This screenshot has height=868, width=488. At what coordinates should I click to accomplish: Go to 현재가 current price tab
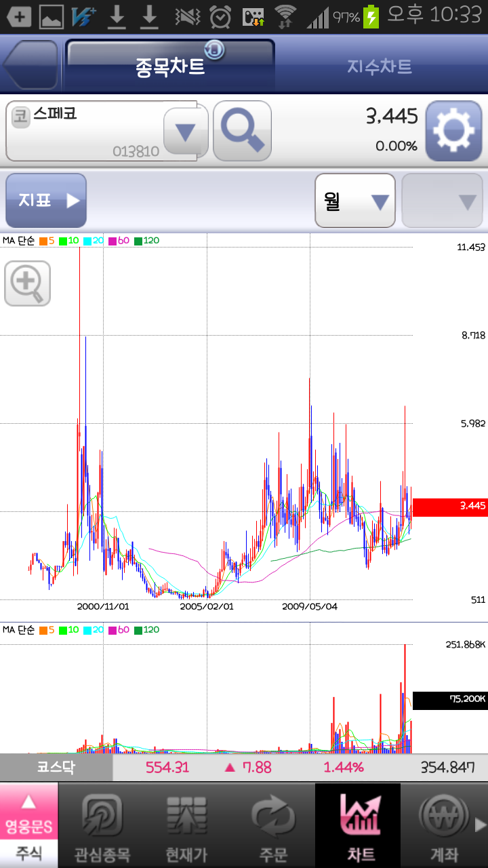click(186, 825)
